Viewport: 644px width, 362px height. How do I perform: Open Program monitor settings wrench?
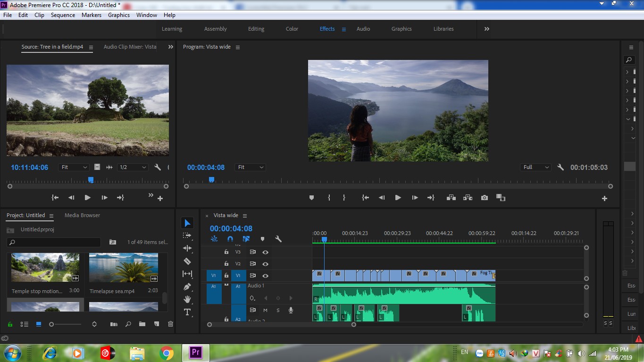coord(560,167)
